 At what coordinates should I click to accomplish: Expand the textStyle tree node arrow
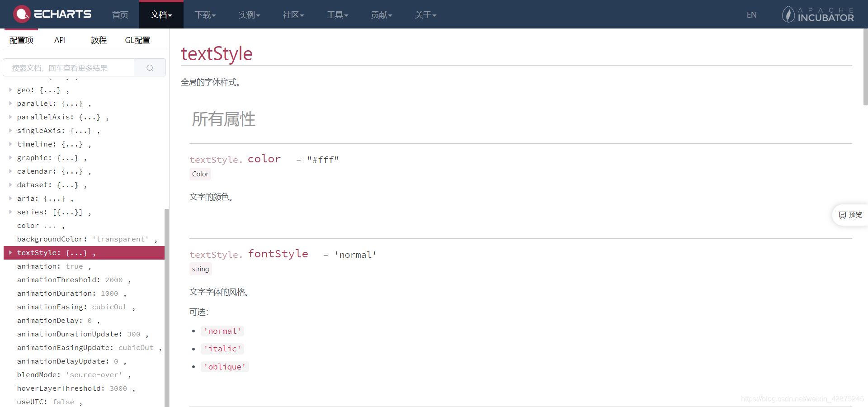tap(10, 253)
